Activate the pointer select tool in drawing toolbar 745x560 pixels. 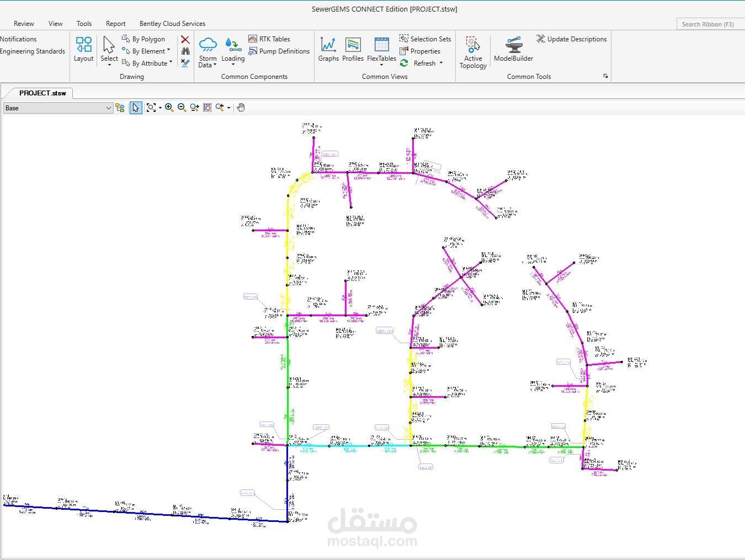click(136, 108)
